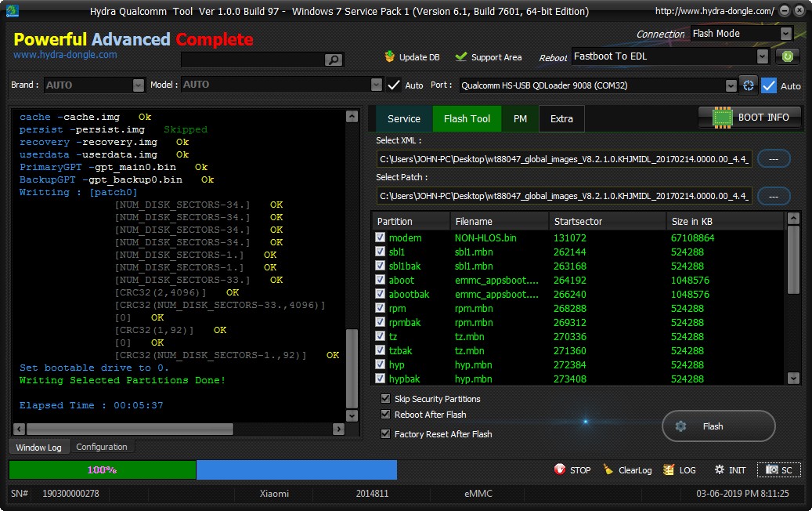Toggle Model Auto checkbox

(394, 85)
